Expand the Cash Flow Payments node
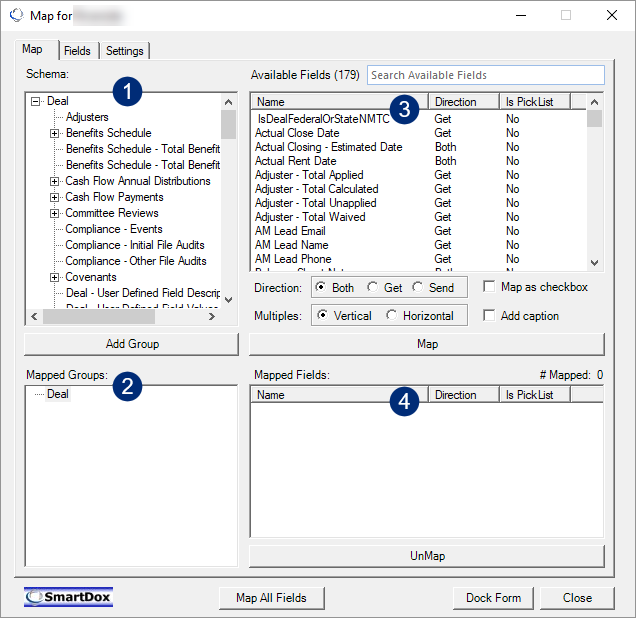The width and height of the screenshot is (636, 618). 54,197
